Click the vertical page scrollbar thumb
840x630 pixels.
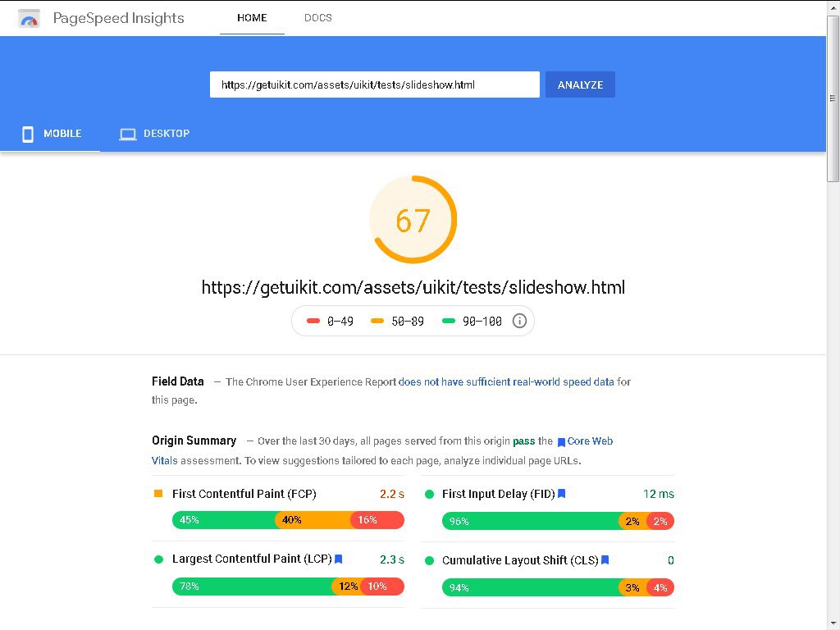tap(833, 98)
